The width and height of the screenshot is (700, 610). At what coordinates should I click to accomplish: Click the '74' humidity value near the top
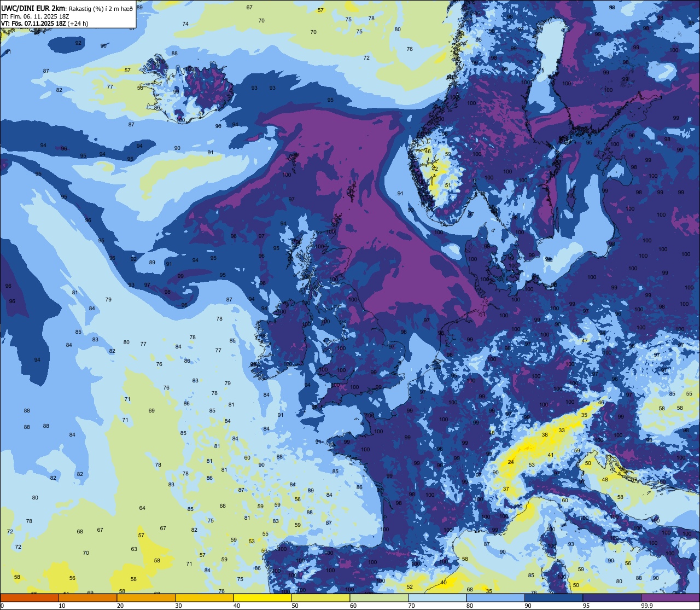coord(185,24)
